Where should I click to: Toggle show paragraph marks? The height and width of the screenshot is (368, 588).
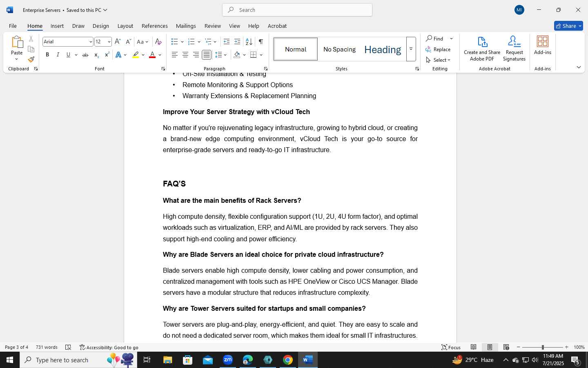click(x=261, y=42)
